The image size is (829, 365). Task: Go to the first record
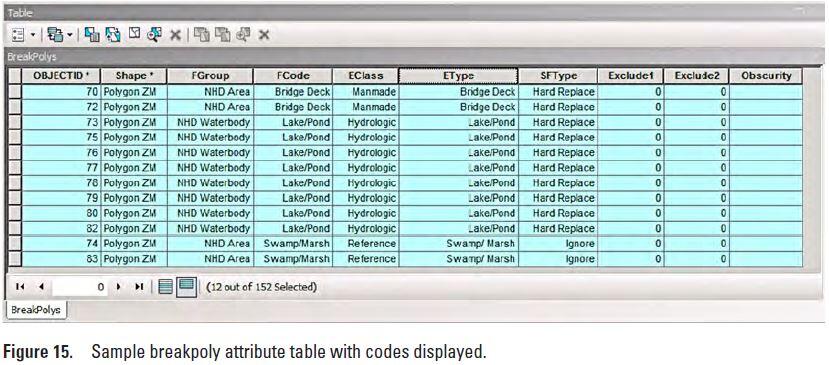click(x=20, y=287)
